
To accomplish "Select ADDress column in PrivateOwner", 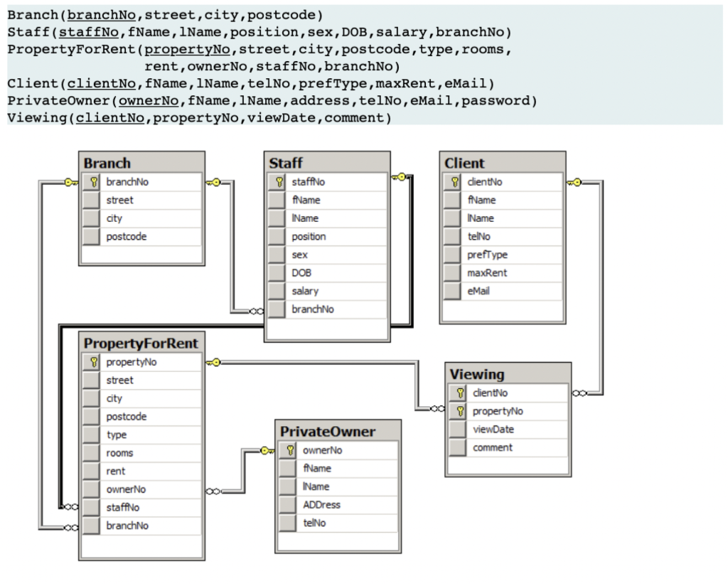I will click(x=338, y=505).
